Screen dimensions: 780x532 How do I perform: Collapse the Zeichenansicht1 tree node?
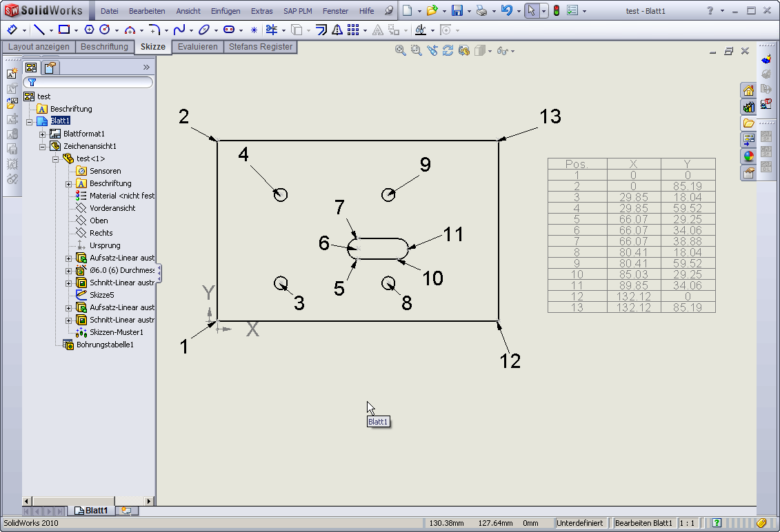tap(42, 147)
